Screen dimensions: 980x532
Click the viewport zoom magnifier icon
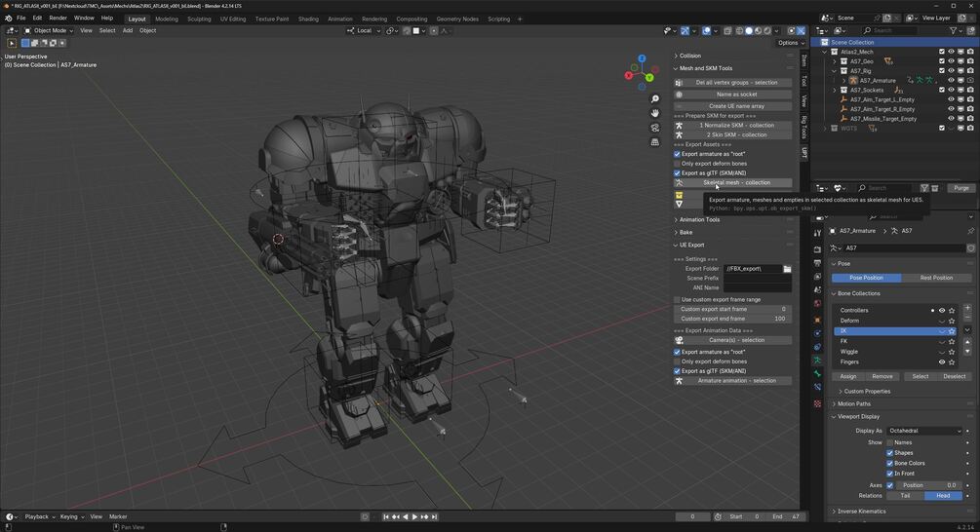point(655,98)
